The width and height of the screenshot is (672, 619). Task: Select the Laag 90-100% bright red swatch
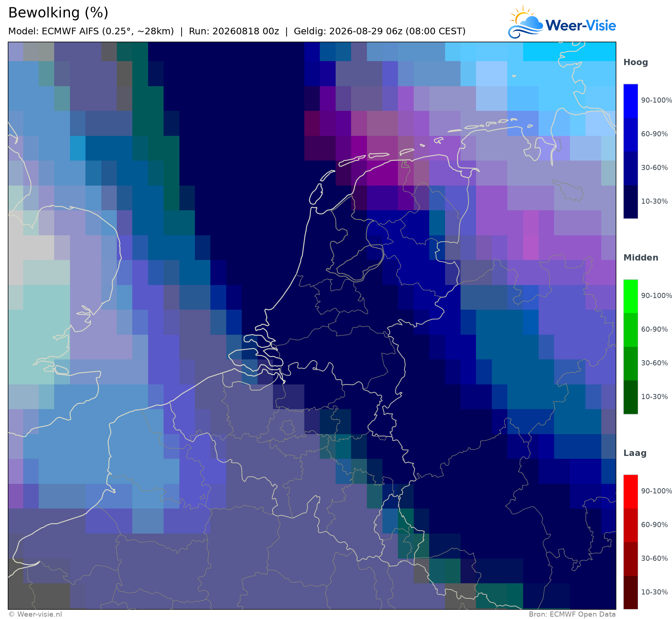(x=630, y=492)
